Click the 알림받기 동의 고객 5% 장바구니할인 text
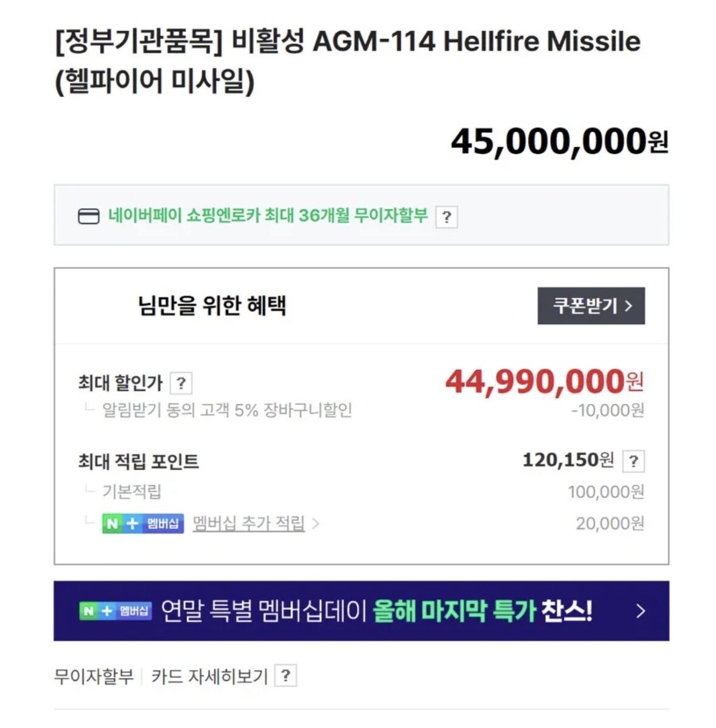 tap(227, 410)
